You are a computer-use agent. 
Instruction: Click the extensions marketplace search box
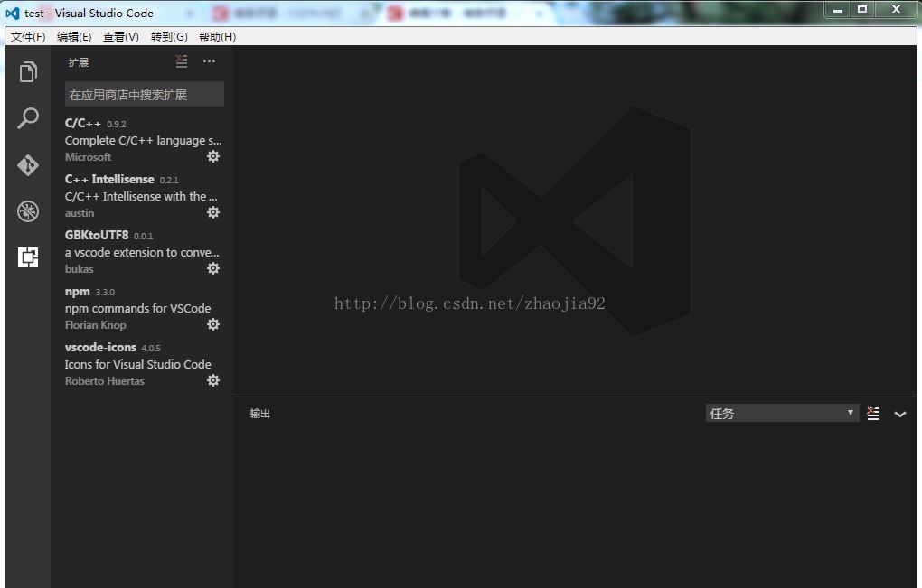(x=145, y=94)
